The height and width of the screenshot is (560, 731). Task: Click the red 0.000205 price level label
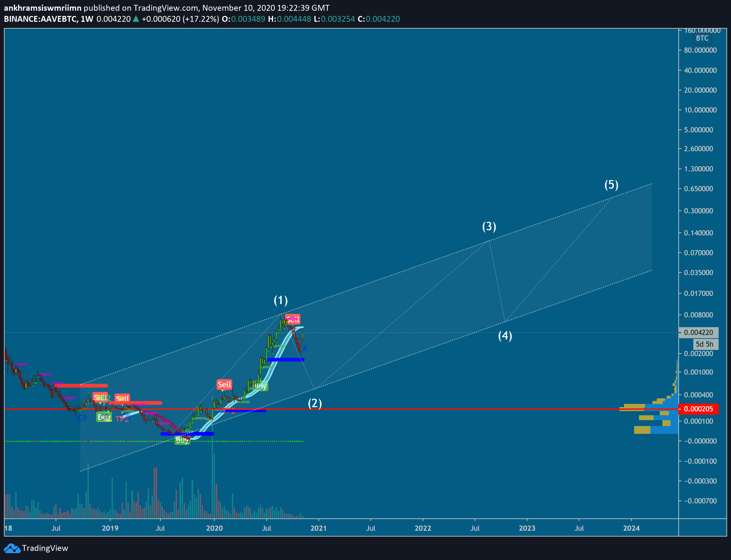click(698, 409)
